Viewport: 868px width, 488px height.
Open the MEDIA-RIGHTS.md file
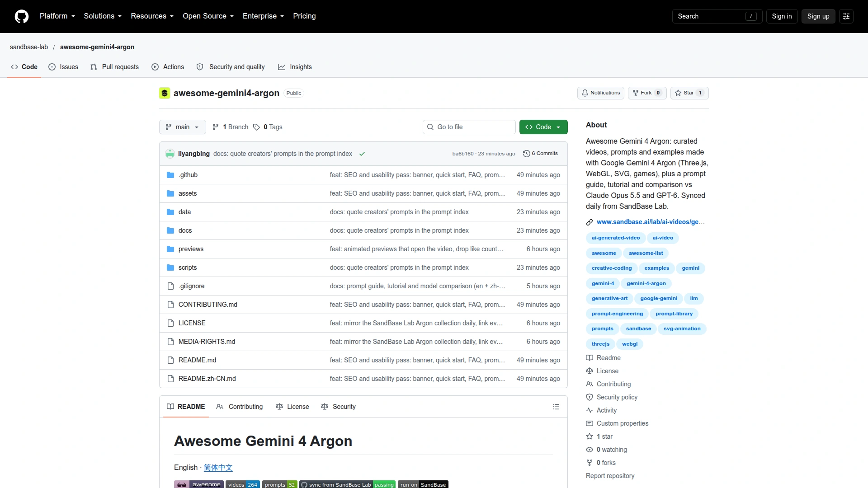tap(207, 342)
